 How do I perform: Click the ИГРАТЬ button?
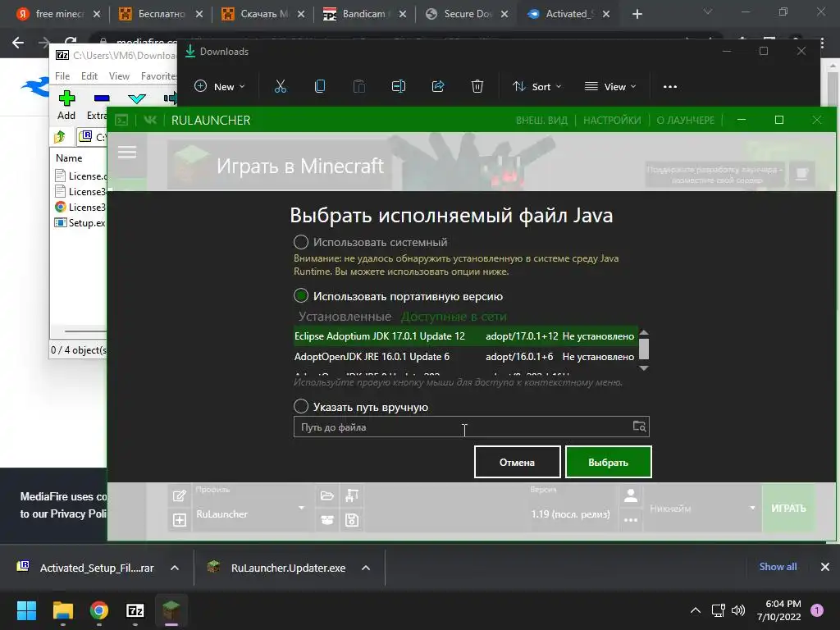788,508
